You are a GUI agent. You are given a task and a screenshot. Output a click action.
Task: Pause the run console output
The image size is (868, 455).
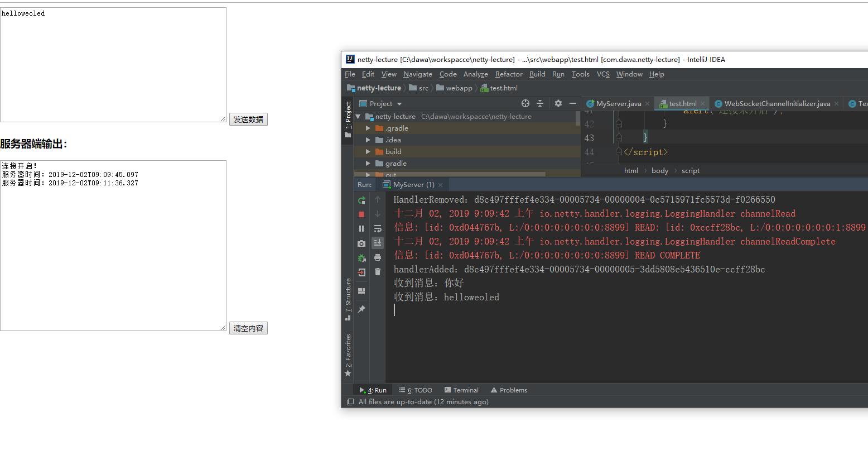coord(361,229)
